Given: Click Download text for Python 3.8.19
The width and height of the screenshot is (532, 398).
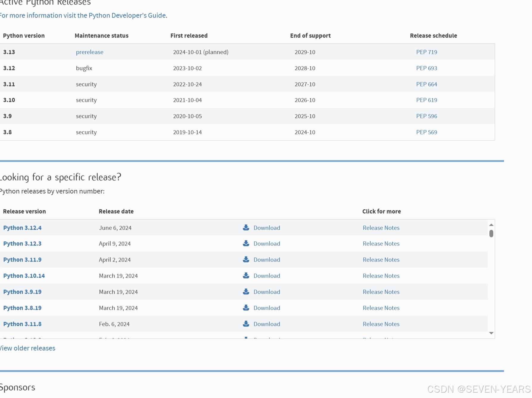Looking at the screenshot, I should [x=267, y=308].
